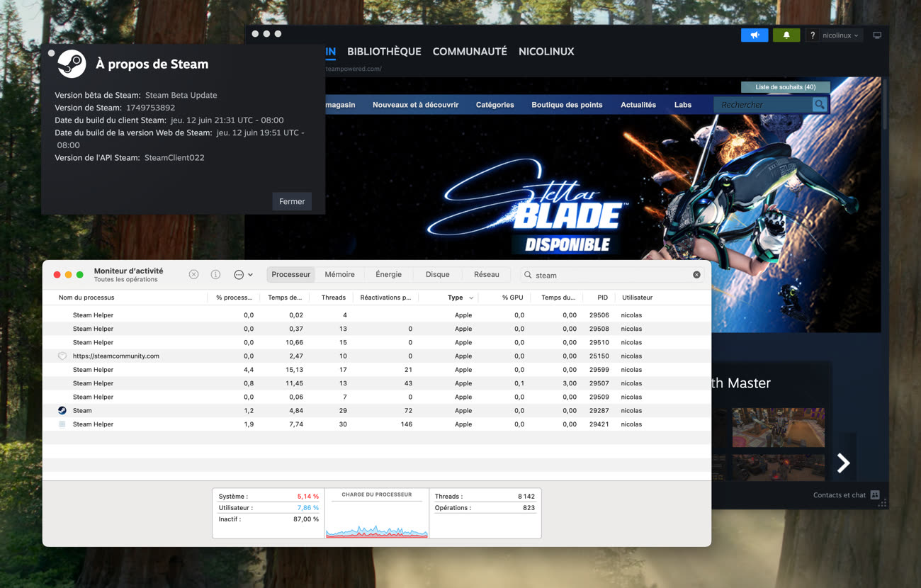921x588 pixels.
Task: Click the Rechercher store search field
Action: point(764,105)
